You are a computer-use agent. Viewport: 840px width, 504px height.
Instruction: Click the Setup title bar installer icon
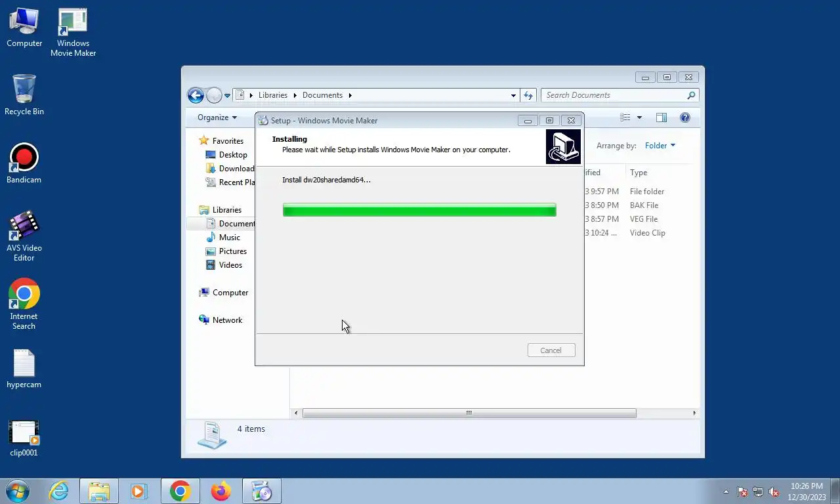263,121
